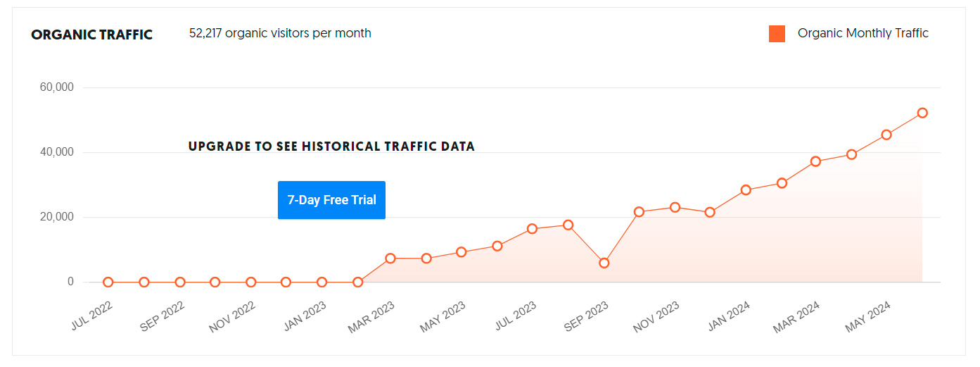
Task: Click the Organic Traffic heading
Action: point(91,35)
